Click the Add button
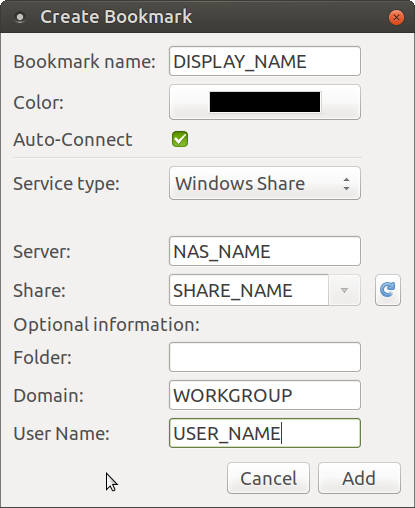415x508 pixels. [359, 478]
